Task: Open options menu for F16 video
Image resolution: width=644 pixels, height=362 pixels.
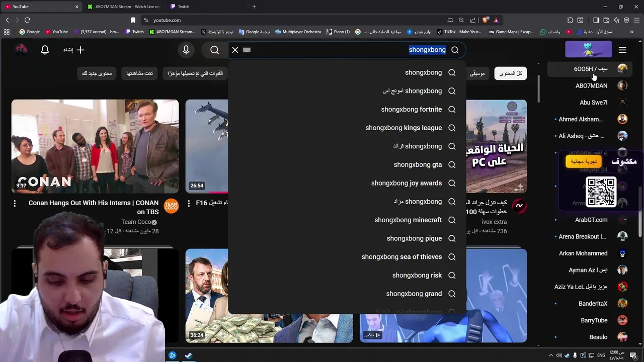Action: 189,203
